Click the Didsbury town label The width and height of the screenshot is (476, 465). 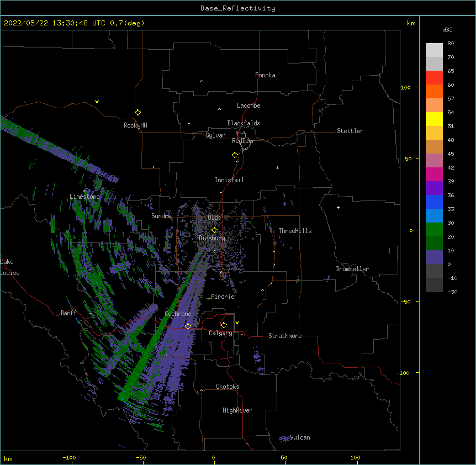point(211,238)
